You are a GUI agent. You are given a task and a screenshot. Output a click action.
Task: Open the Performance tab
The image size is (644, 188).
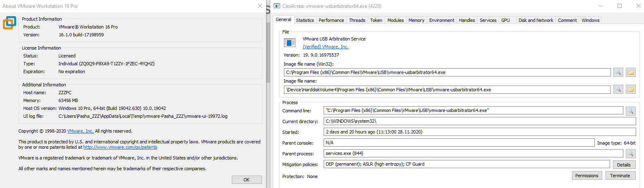coord(331,20)
